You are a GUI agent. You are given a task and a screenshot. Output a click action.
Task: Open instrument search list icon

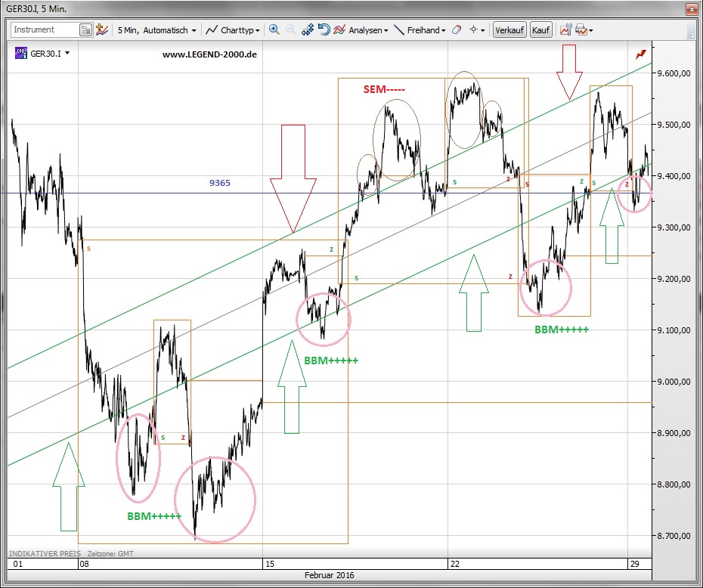[x=85, y=30]
